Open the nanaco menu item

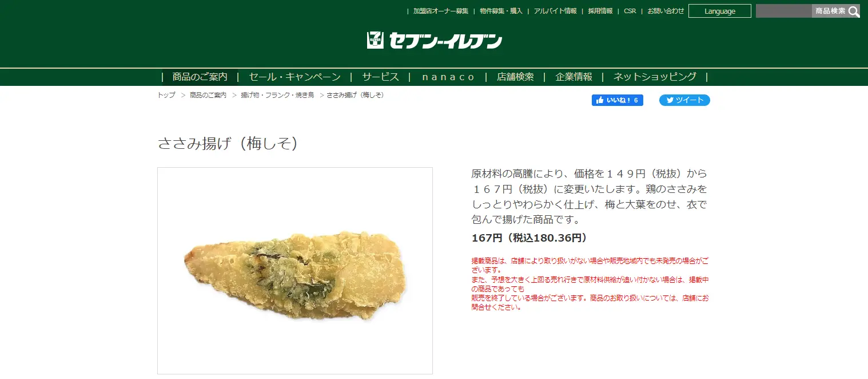[448, 77]
